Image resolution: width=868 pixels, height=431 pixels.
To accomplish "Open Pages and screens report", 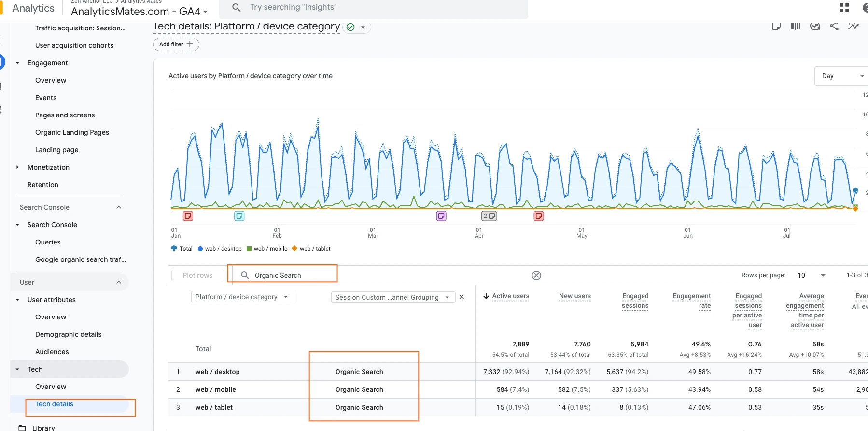I will click(x=65, y=115).
